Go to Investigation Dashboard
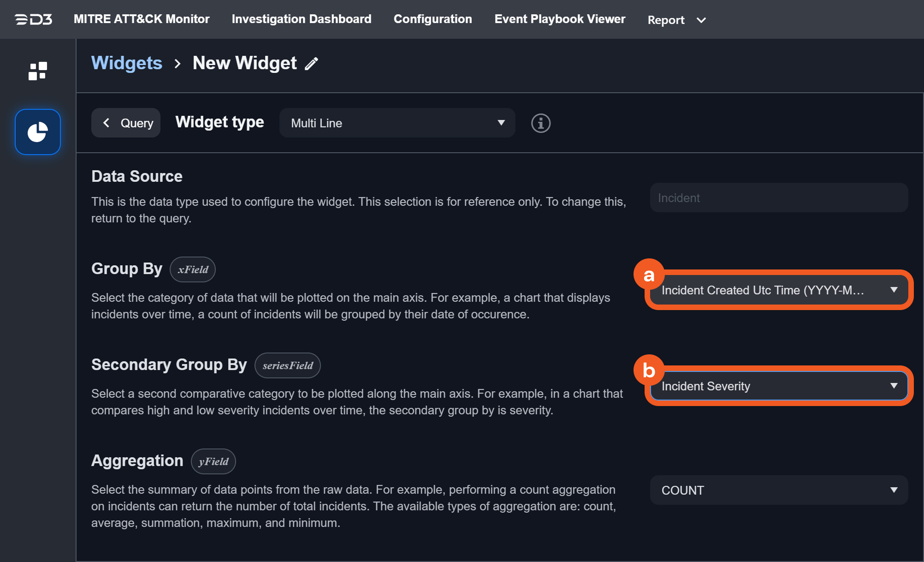924x562 pixels. tap(302, 19)
